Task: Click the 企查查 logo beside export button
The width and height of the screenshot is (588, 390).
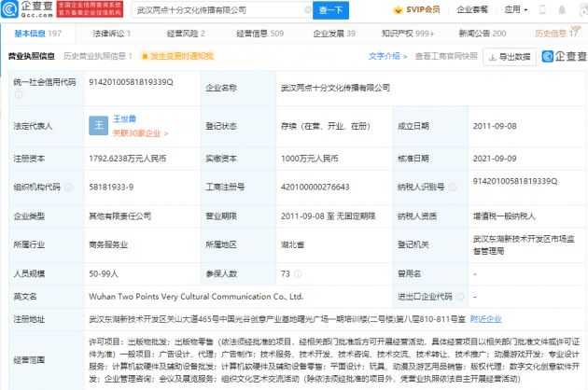Action: (x=565, y=56)
